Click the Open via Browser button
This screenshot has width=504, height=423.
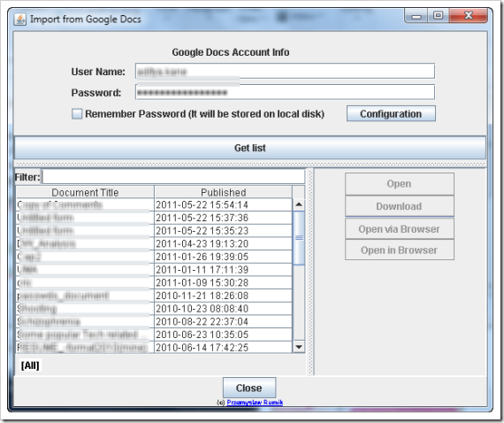coord(399,228)
